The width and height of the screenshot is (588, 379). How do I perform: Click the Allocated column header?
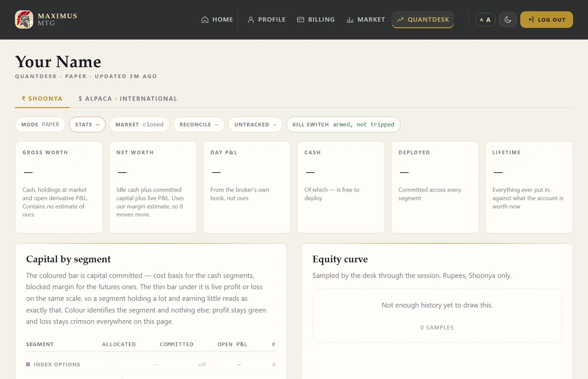pos(119,344)
